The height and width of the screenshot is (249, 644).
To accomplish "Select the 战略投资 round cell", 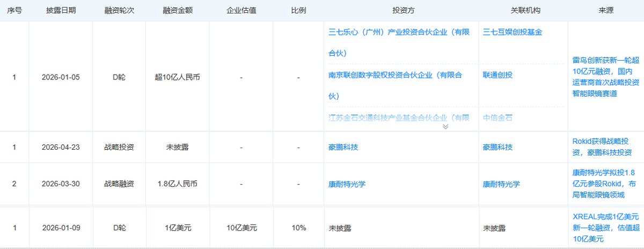I will coord(119,147).
